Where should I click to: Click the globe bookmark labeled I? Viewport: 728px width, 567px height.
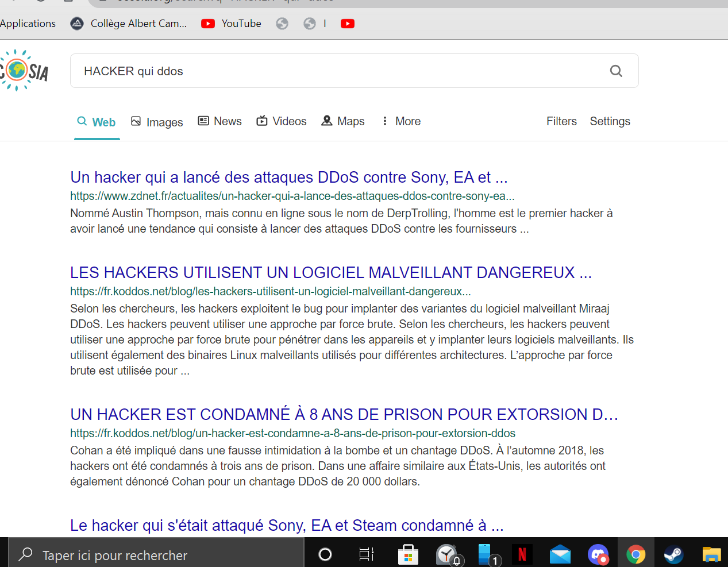coord(315,24)
